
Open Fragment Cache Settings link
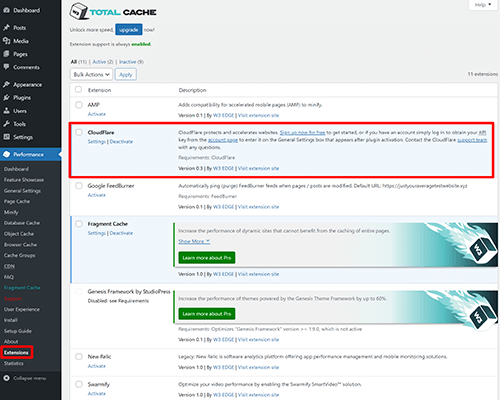point(97,233)
